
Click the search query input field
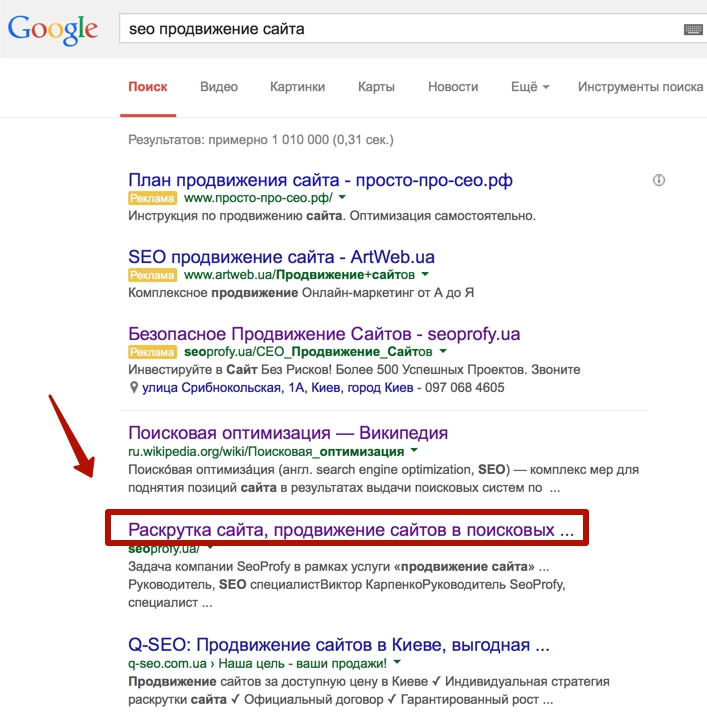tap(400, 29)
